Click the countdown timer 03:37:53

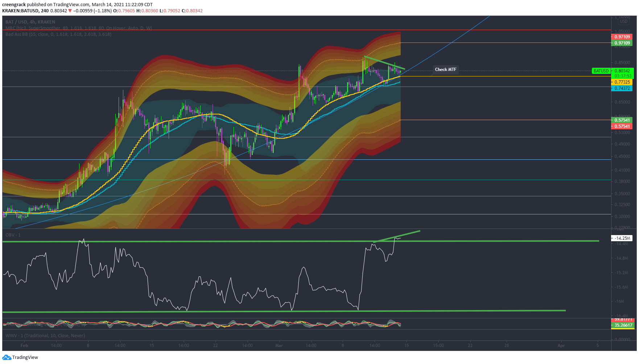pyautogui.click(x=623, y=76)
